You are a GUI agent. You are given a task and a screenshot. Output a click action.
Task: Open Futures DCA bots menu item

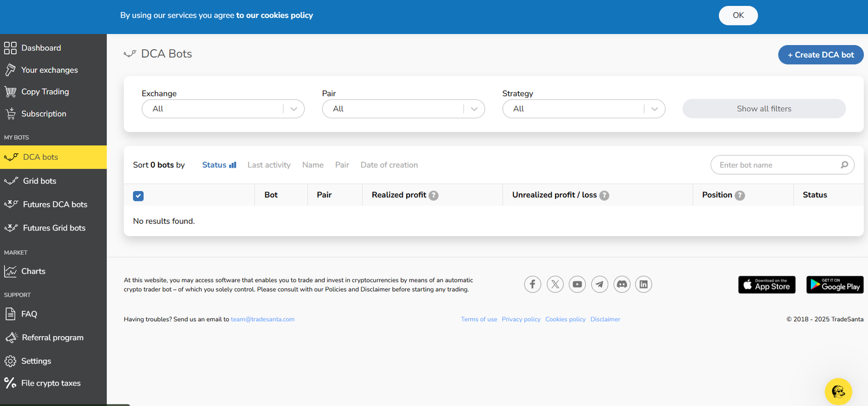(55, 204)
